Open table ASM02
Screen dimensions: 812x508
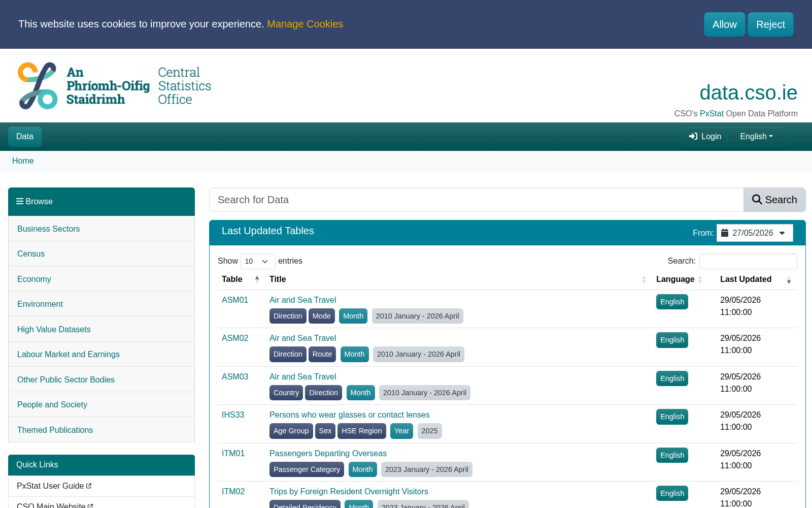pos(235,338)
